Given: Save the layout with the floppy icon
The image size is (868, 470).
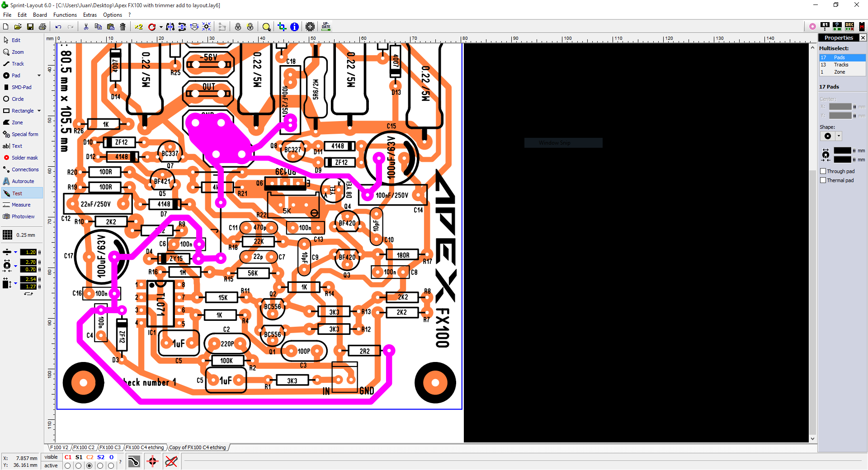Looking at the screenshot, I should click(30, 27).
